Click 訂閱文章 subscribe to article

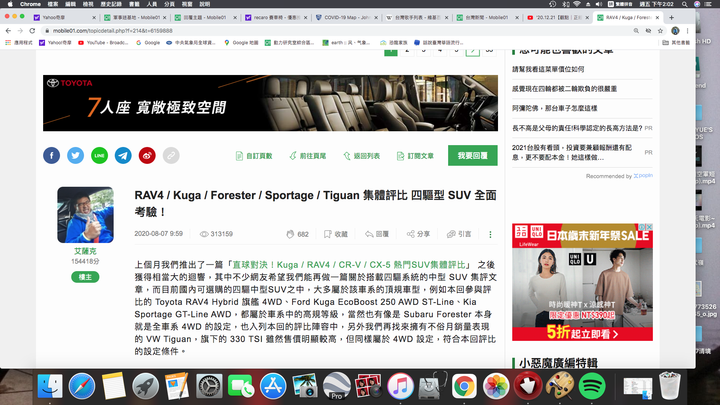[x=415, y=156]
